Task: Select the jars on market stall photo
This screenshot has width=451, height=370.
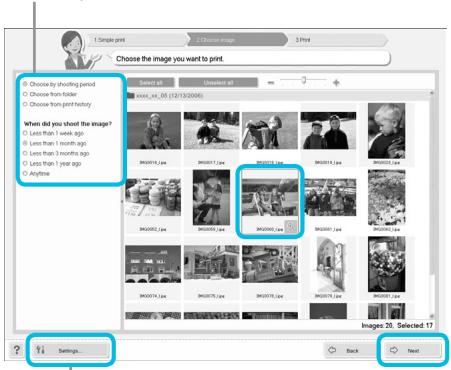Action: 153,197
